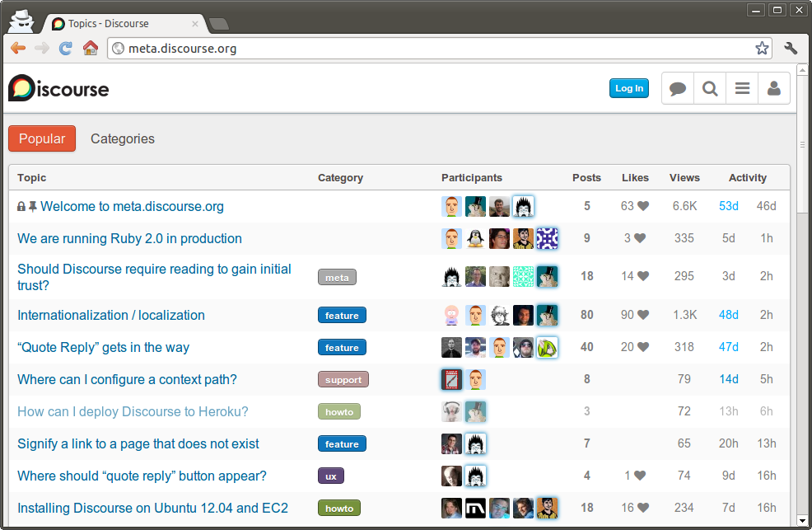Go to the browser home icon
This screenshot has height=530, width=812.
point(91,49)
